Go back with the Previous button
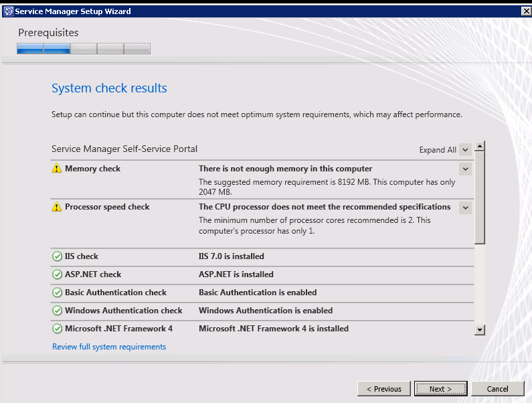 [383, 389]
